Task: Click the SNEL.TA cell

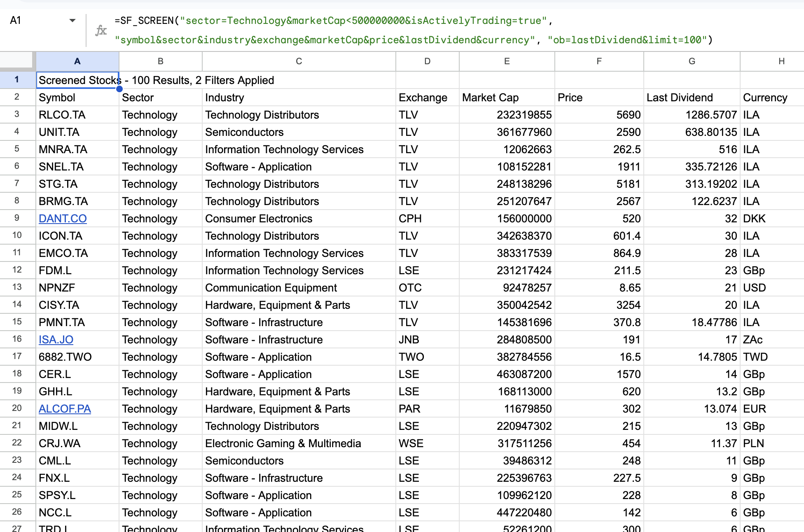Action: pyautogui.click(x=77, y=167)
